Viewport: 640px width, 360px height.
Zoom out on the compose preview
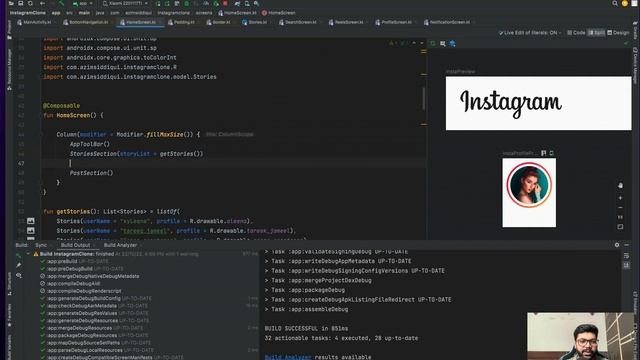[620, 208]
